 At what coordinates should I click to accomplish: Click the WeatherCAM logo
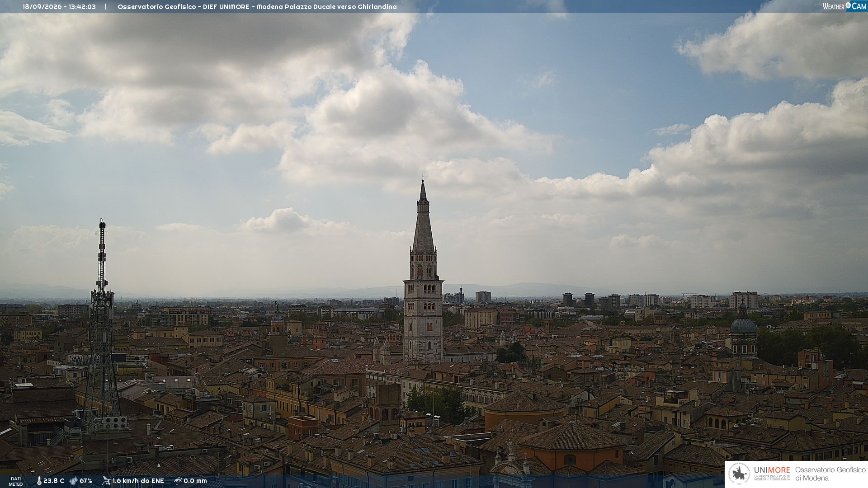(x=844, y=6)
